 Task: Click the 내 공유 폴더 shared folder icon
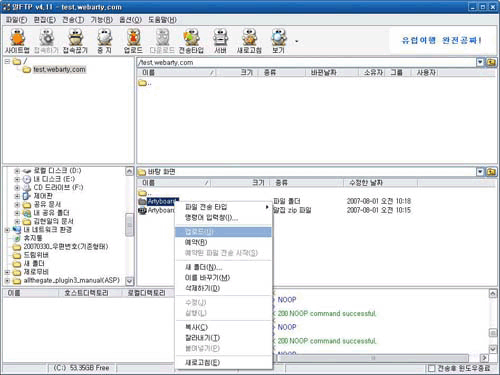pos(27,213)
